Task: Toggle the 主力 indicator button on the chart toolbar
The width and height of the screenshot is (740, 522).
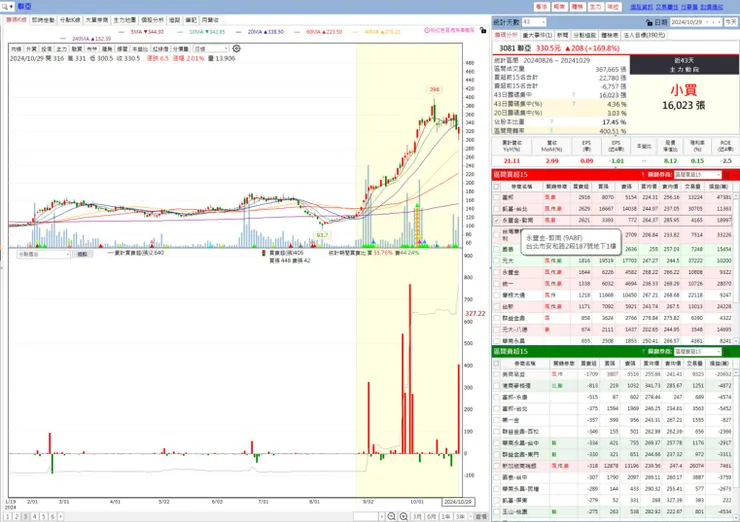Action: (x=61, y=49)
